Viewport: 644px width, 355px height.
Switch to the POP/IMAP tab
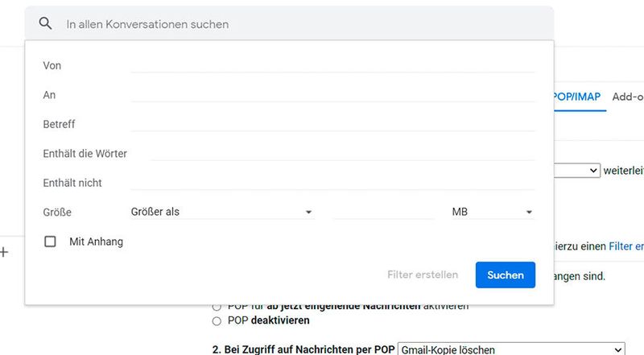577,97
